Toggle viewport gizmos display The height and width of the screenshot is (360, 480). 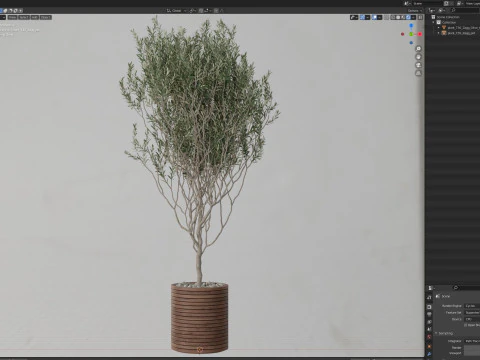[x=362, y=17]
